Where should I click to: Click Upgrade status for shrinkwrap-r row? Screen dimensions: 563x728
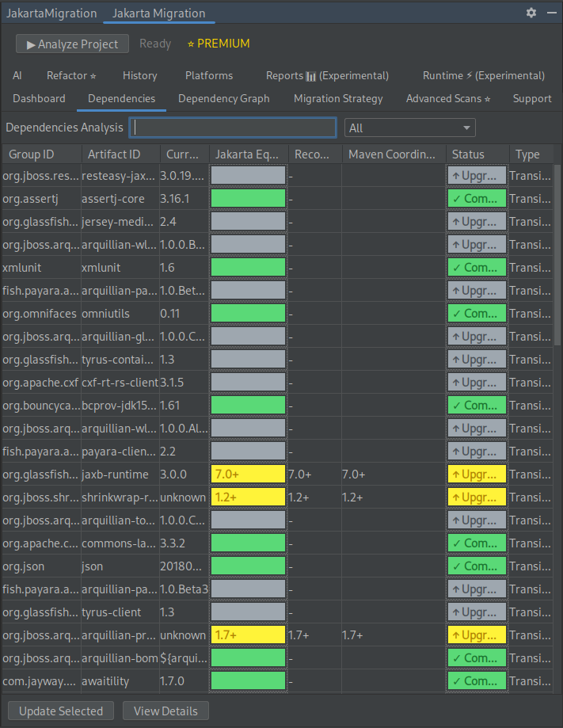[x=477, y=497]
